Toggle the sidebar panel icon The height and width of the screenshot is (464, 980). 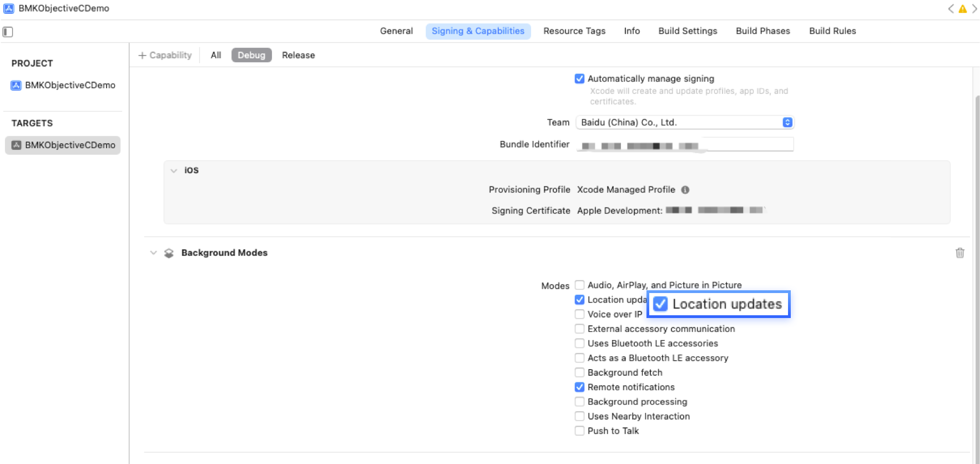click(8, 32)
